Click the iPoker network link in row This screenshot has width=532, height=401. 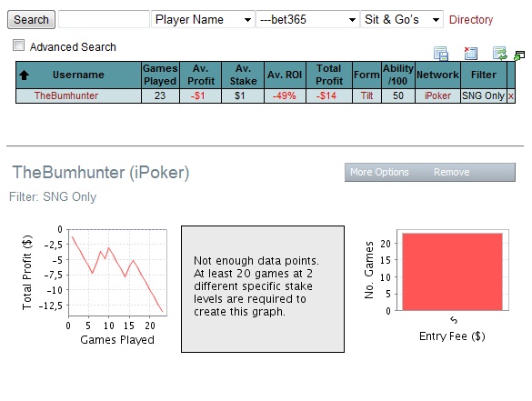(437, 96)
